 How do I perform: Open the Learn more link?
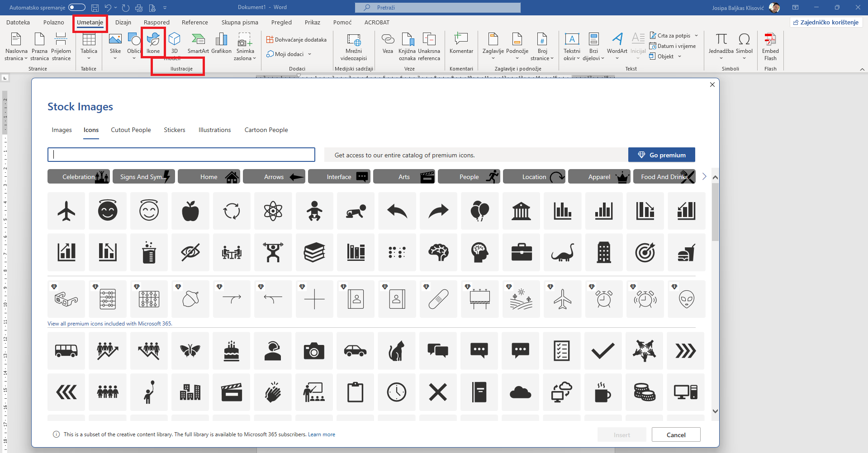click(321, 434)
